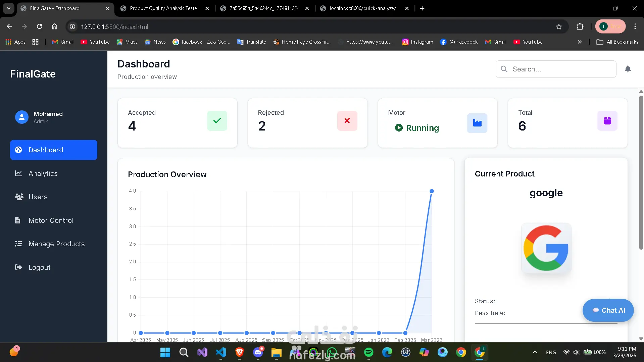Open the News bookmark

(x=155, y=42)
